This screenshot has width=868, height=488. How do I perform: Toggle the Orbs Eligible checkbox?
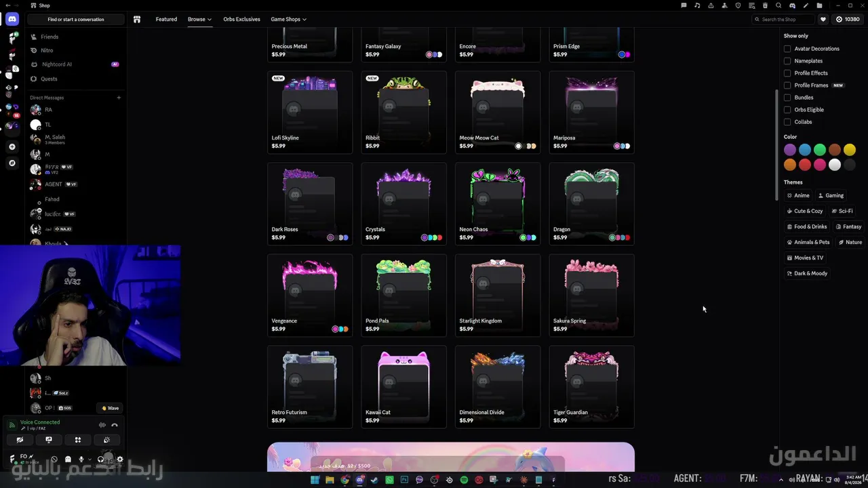[787, 110]
